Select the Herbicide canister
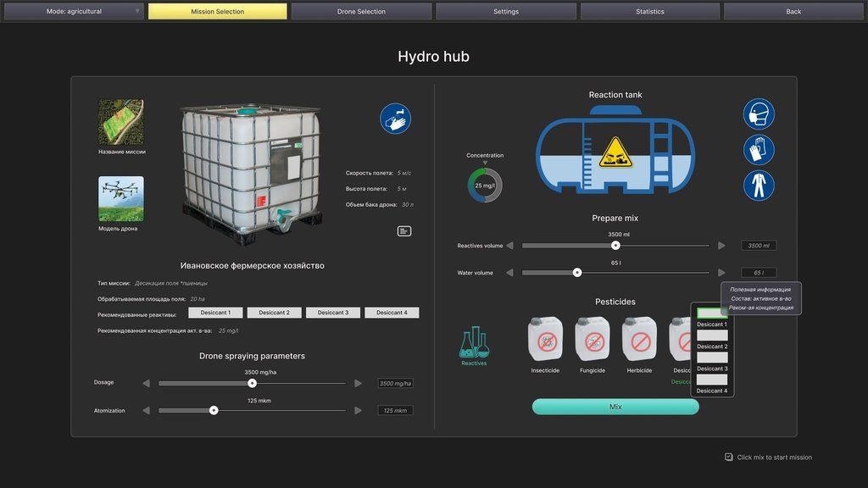Image resolution: width=868 pixels, height=488 pixels. pyautogui.click(x=639, y=340)
